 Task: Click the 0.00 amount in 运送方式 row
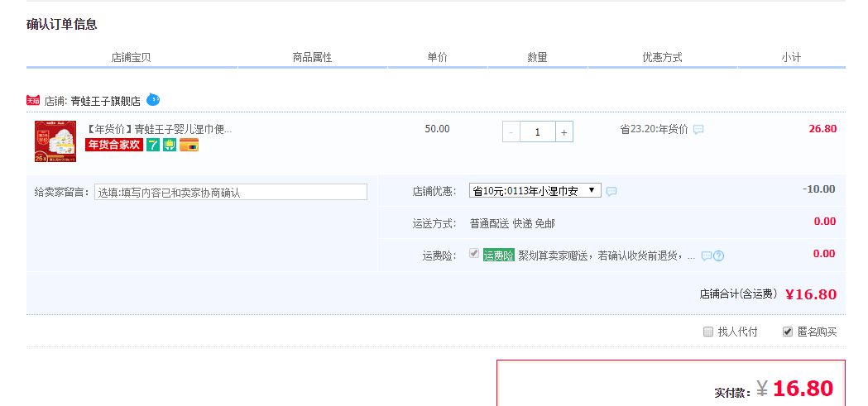point(825,222)
